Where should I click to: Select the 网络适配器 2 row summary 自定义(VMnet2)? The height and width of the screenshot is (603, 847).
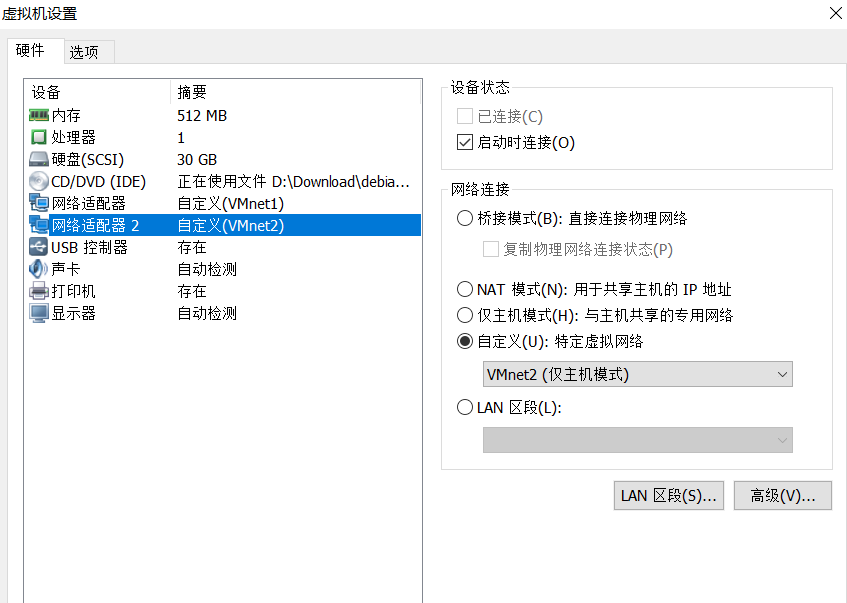230,226
